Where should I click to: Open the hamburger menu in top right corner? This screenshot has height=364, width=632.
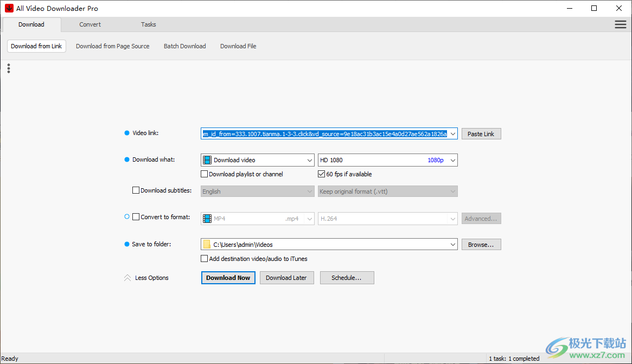[620, 24]
